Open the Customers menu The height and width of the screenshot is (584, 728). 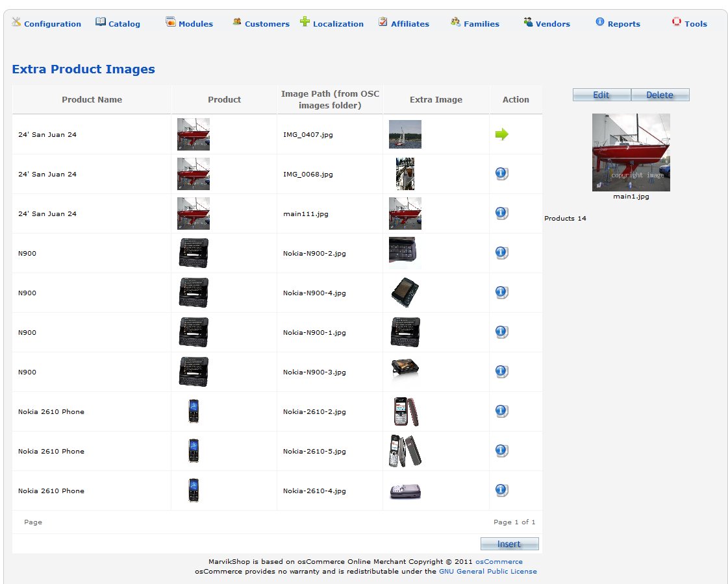(267, 23)
